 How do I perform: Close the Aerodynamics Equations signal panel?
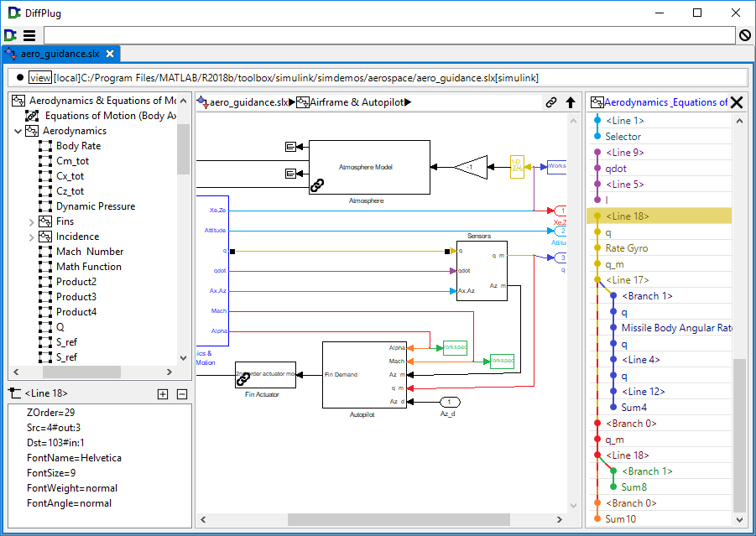(737, 102)
